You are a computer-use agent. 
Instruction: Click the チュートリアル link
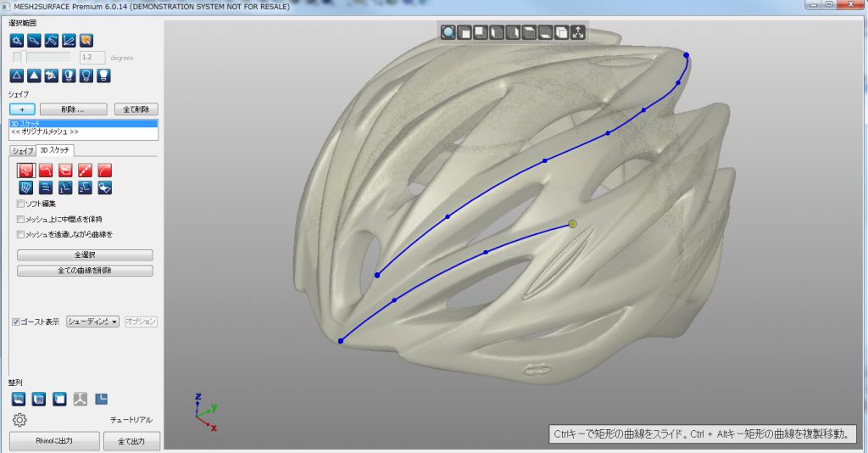[131, 420]
